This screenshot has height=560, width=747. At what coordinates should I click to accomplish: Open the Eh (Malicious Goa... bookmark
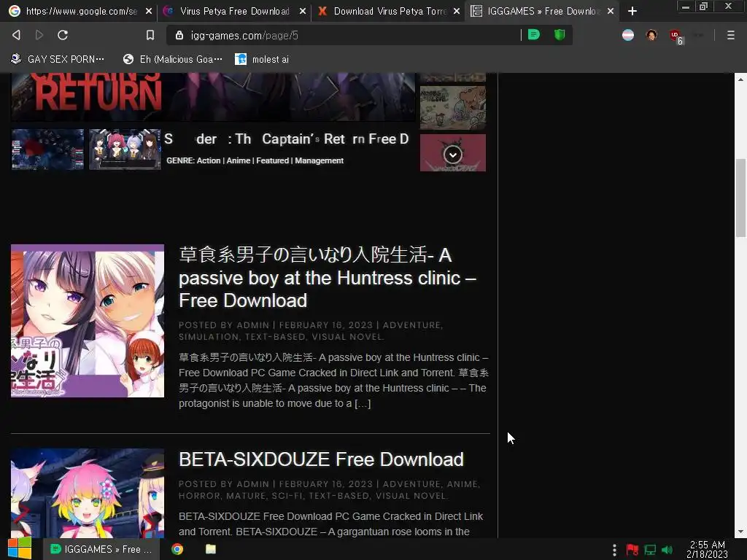coord(172,59)
